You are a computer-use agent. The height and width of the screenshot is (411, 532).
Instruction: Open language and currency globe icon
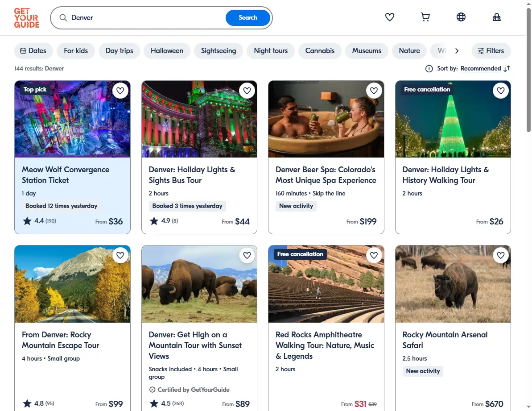point(461,17)
